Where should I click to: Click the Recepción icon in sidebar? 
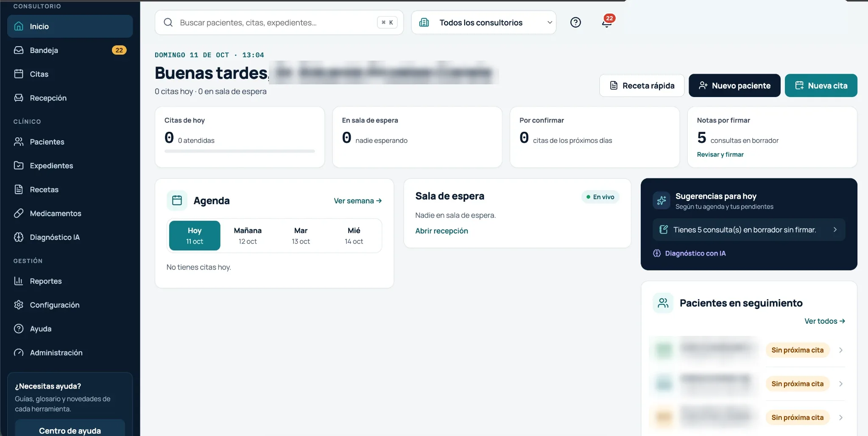click(19, 98)
